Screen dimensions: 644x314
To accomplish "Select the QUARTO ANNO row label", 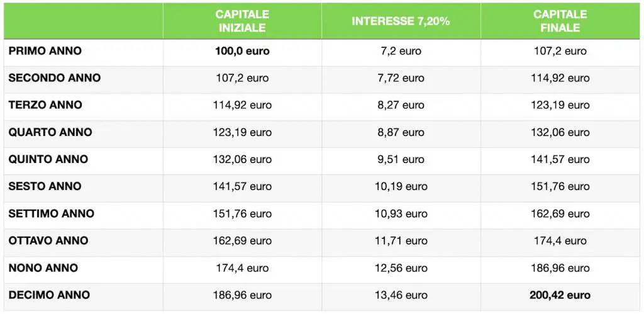I will coord(50,132).
